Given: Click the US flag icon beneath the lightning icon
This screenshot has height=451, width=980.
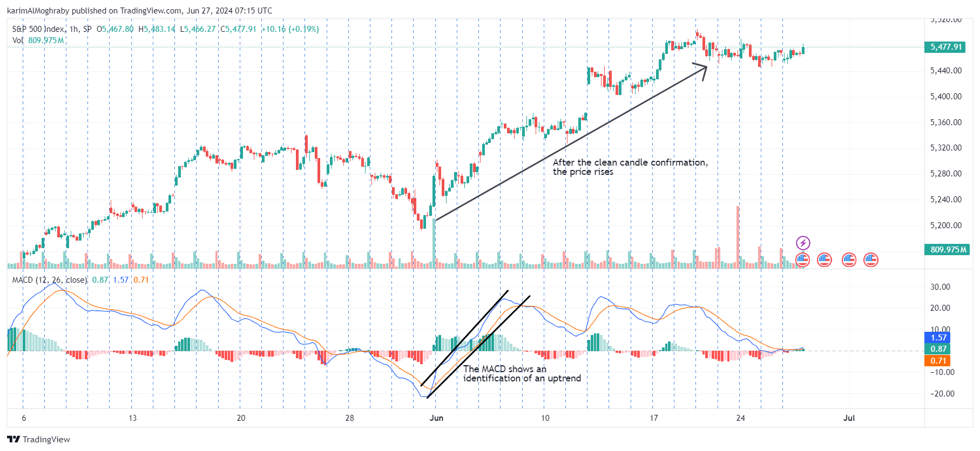Looking at the screenshot, I should (803, 260).
